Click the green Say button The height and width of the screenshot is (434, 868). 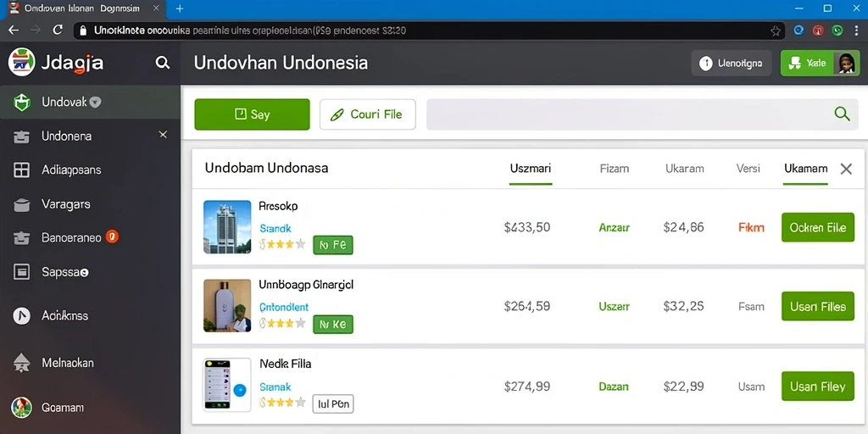[252, 114]
